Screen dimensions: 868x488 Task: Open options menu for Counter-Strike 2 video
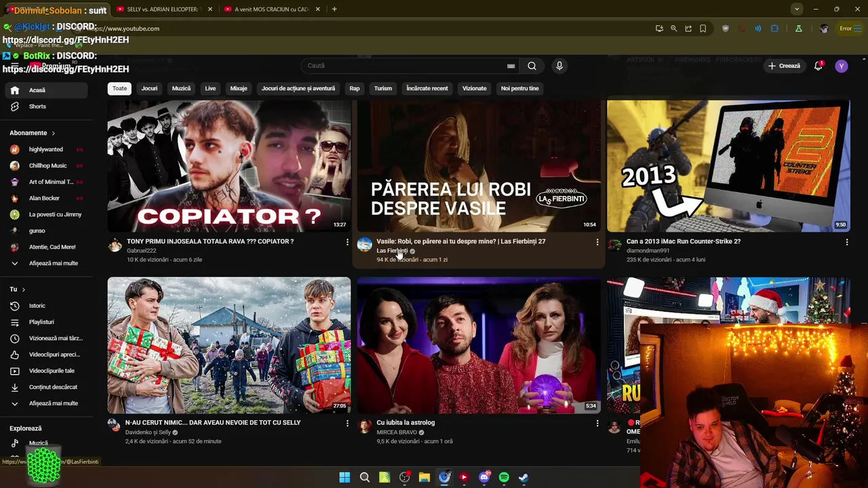coord(846,242)
